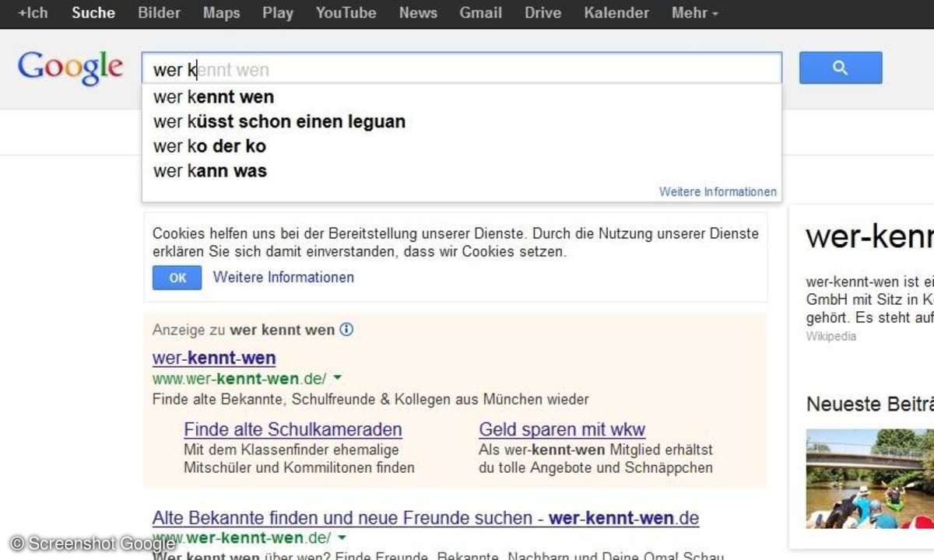The width and height of the screenshot is (934, 560).
Task: Select suggestion 'wer kennt wen'
Action: tap(461, 97)
